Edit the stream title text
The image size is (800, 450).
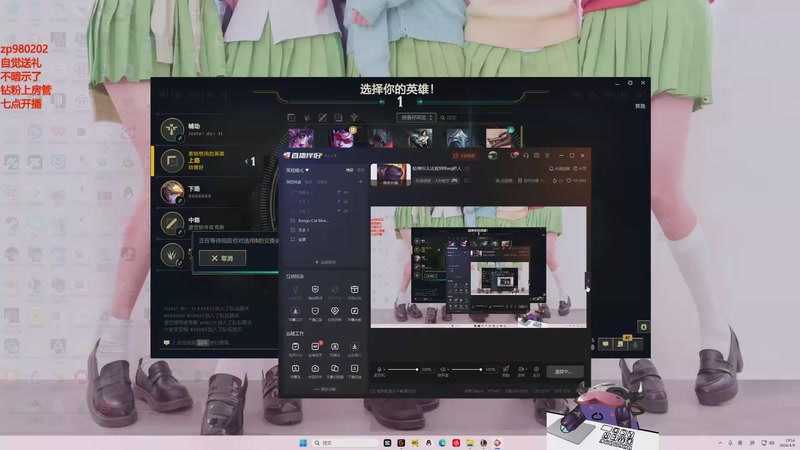point(437,168)
